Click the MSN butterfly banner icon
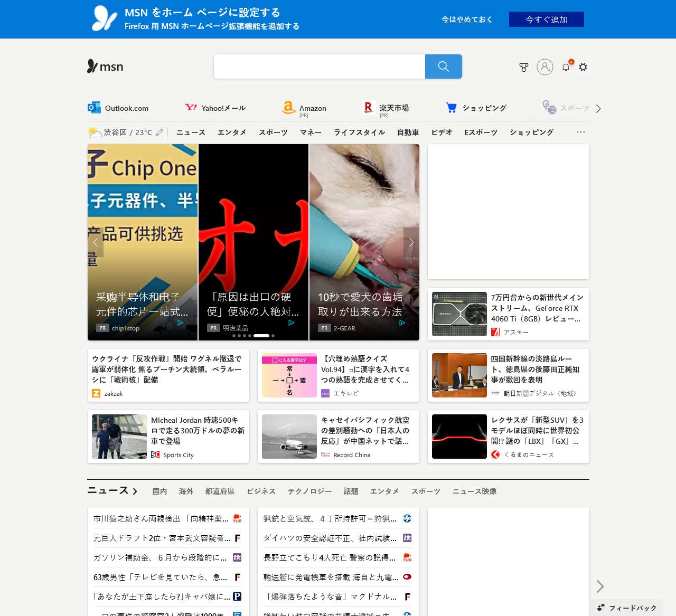 [105, 18]
